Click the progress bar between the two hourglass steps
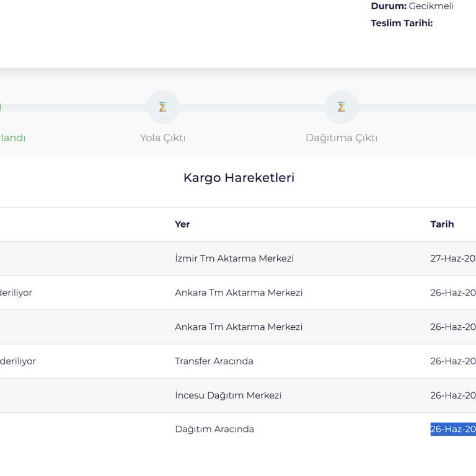The height and width of the screenshot is (476, 476). tap(252, 107)
